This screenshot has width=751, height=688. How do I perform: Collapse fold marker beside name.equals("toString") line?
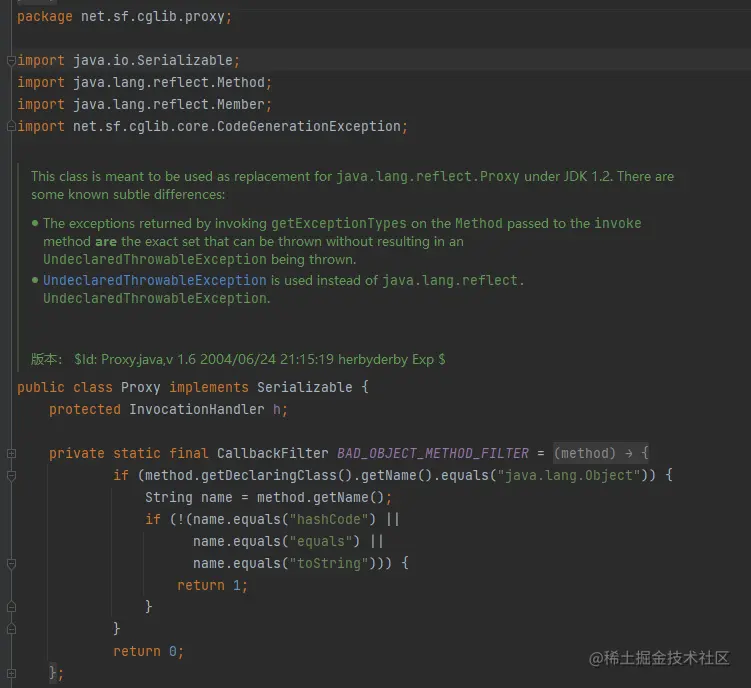(11, 563)
